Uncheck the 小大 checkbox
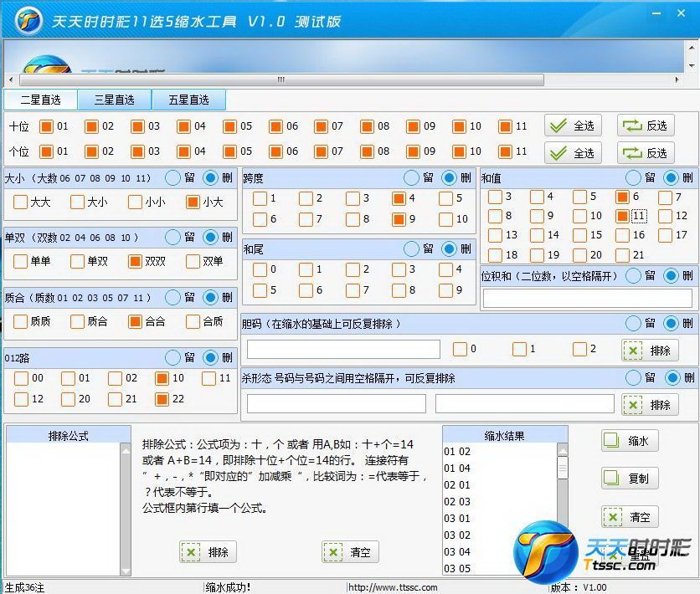700x594 pixels. (193, 202)
